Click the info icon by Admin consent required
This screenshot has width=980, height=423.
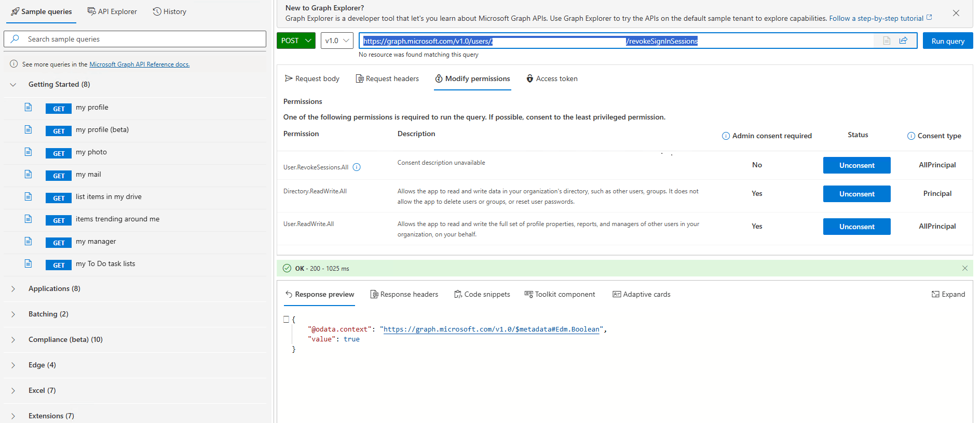pos(726,136)
